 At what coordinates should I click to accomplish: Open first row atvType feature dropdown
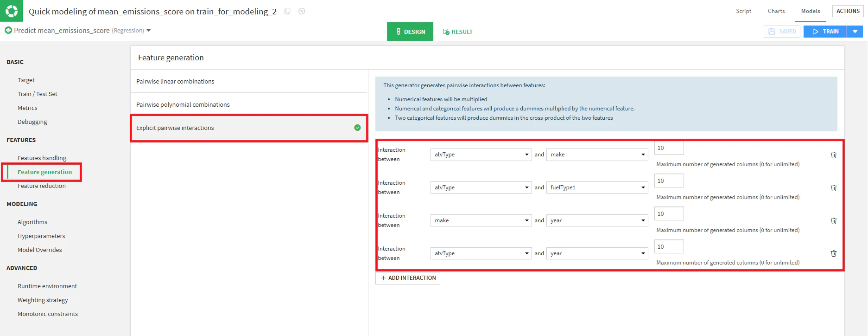pyautogui.click(x=481, y=155)
